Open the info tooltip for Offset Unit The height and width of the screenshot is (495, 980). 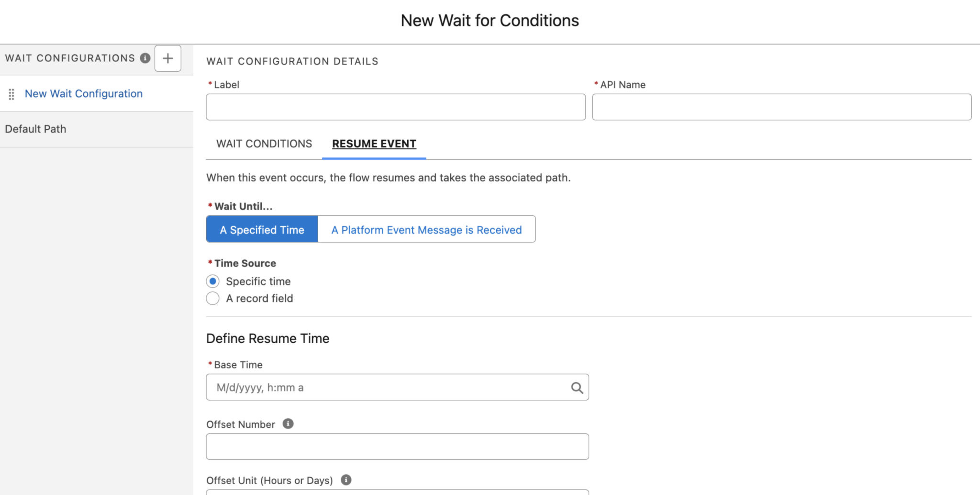coord(346,480)
